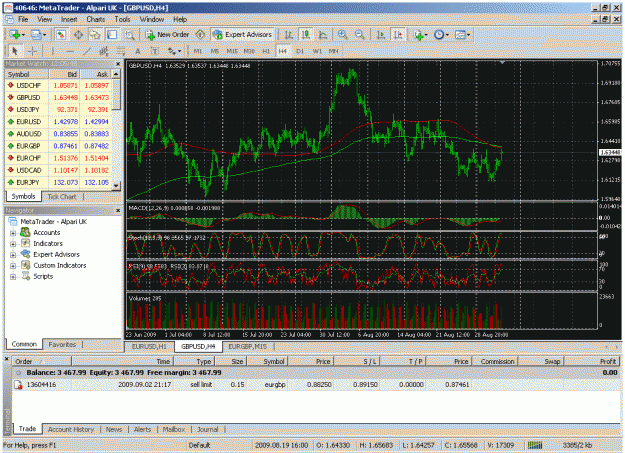Open the Periods clock dropdown
This screenshot has width=625, height=453.
(441, 35)
